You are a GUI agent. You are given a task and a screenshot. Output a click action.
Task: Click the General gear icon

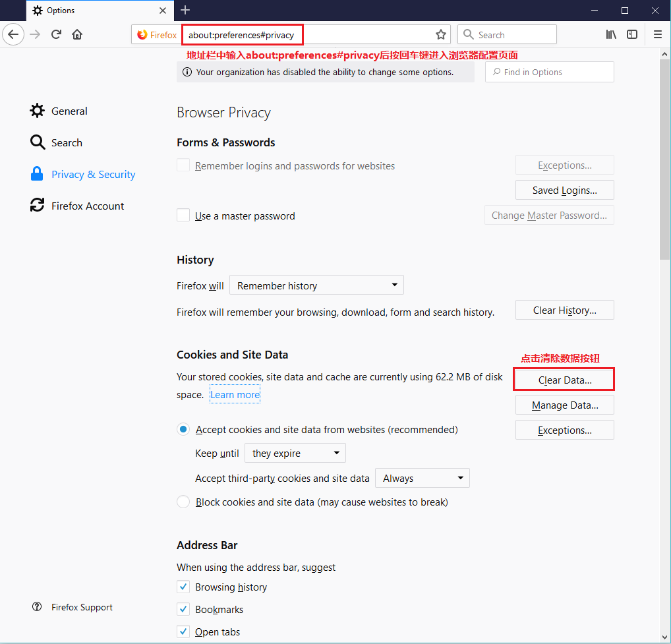click(37, 110)
